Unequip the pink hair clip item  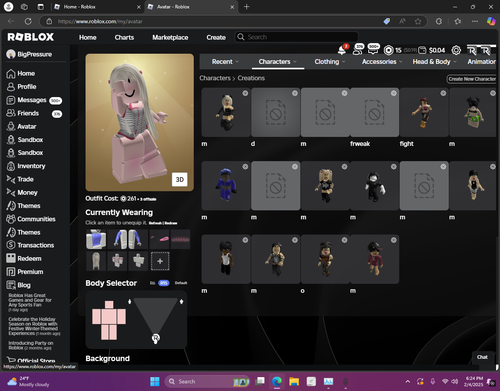tap(160, 239)
